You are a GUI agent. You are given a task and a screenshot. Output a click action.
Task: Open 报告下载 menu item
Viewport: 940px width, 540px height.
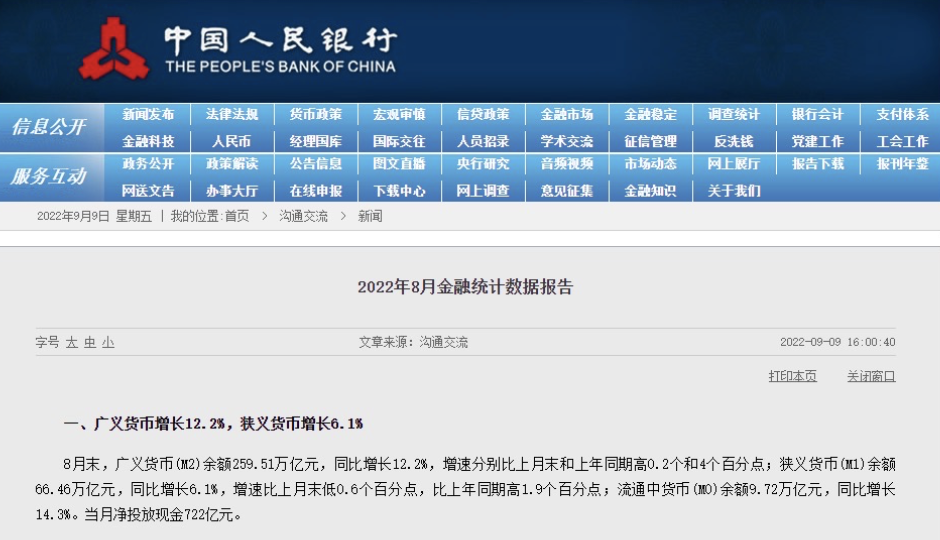pyautogui.click(x=818, y=164)
